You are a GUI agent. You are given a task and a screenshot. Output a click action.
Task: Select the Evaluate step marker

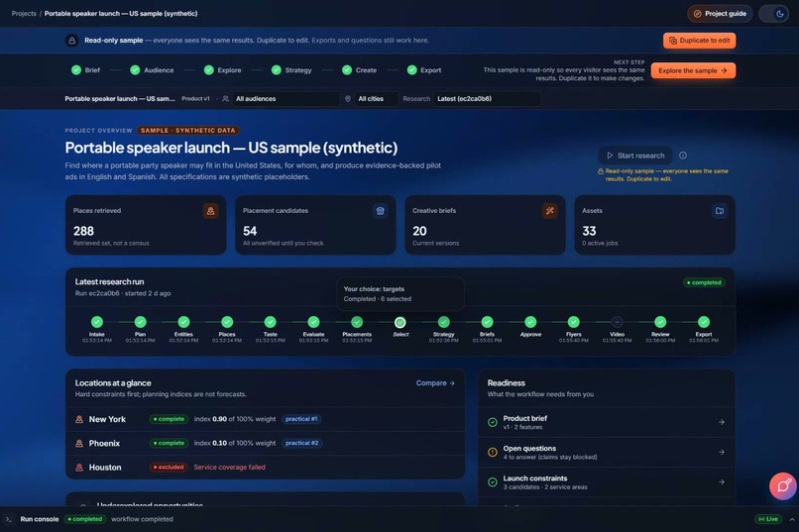click(313, 322)
